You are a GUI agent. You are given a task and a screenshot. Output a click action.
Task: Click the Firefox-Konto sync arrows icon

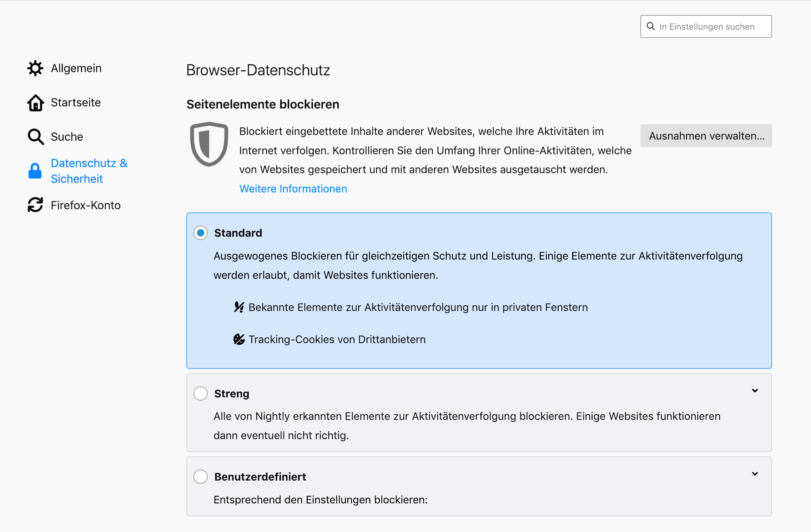(x=35, y=205)
